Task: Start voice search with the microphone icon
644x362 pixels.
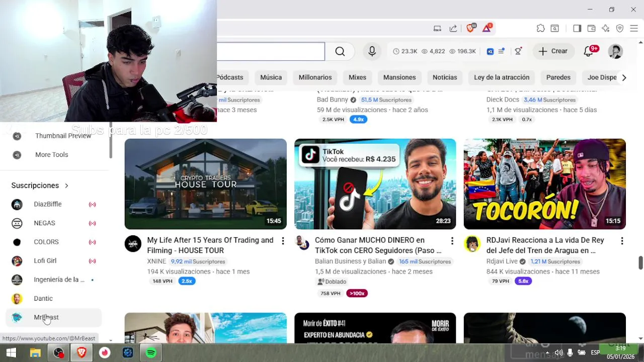Action: pyautogui.click(x=372, y=51)
